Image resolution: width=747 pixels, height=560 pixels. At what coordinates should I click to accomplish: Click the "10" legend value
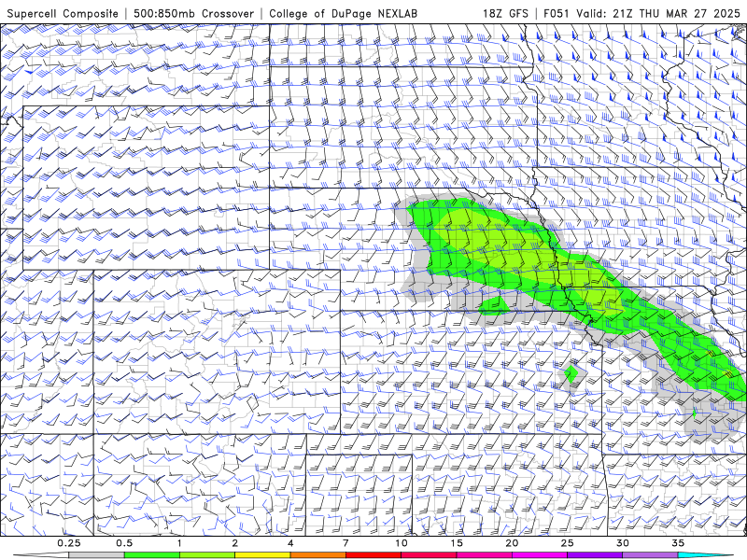402,543
